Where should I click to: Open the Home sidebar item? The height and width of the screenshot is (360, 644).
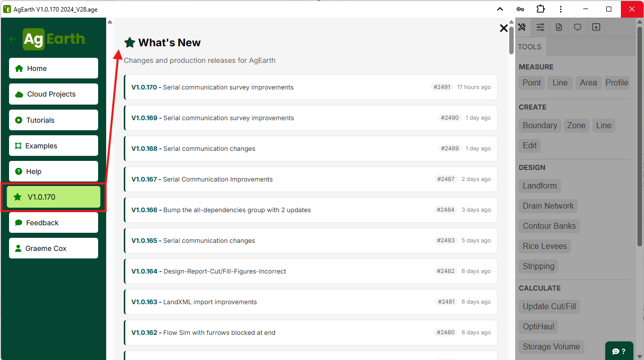tap(53, 68)
